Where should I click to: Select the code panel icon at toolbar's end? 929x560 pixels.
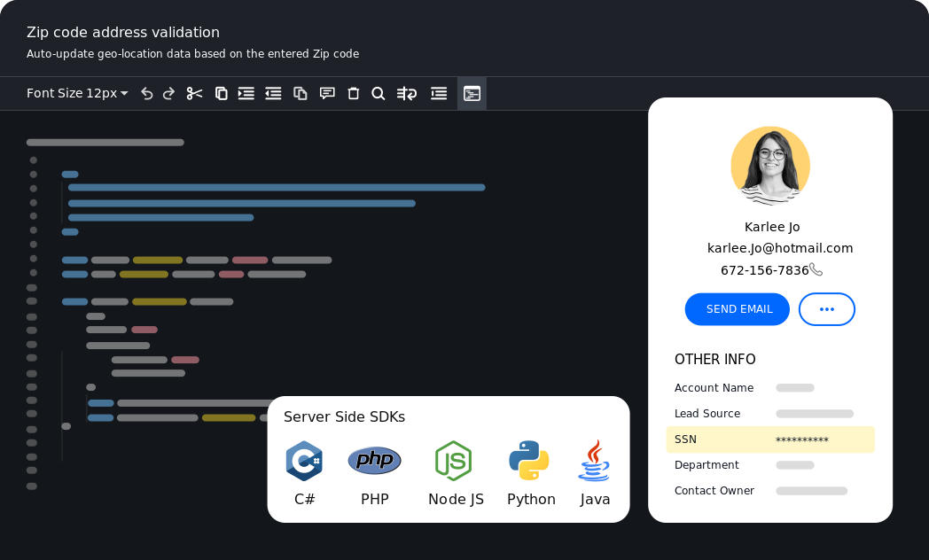(472, 93)
